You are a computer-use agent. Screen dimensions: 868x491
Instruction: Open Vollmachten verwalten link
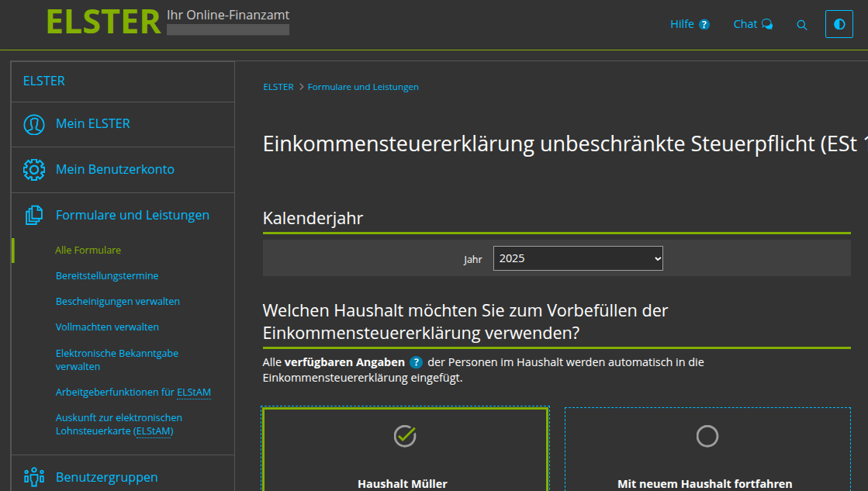tap(107, 327)
